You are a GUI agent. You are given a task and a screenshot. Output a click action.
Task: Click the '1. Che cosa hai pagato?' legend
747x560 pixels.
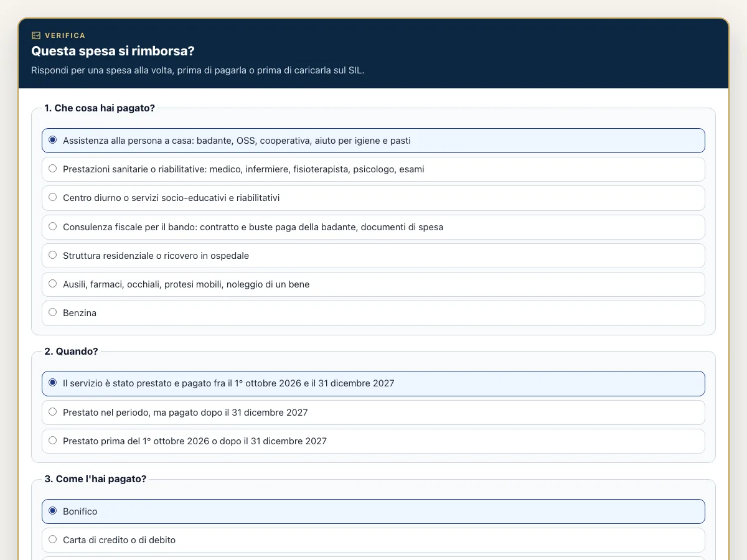click(x=100, y=108)
